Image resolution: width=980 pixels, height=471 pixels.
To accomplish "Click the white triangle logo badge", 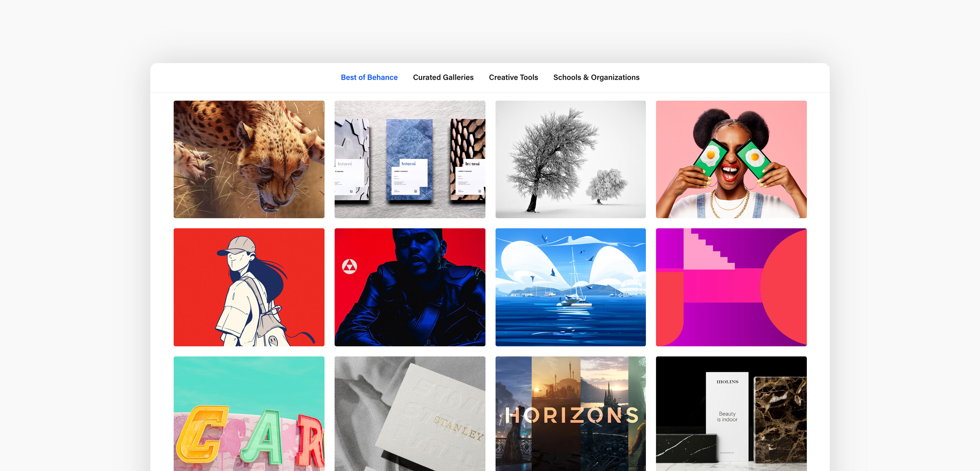I will point(349,267).
